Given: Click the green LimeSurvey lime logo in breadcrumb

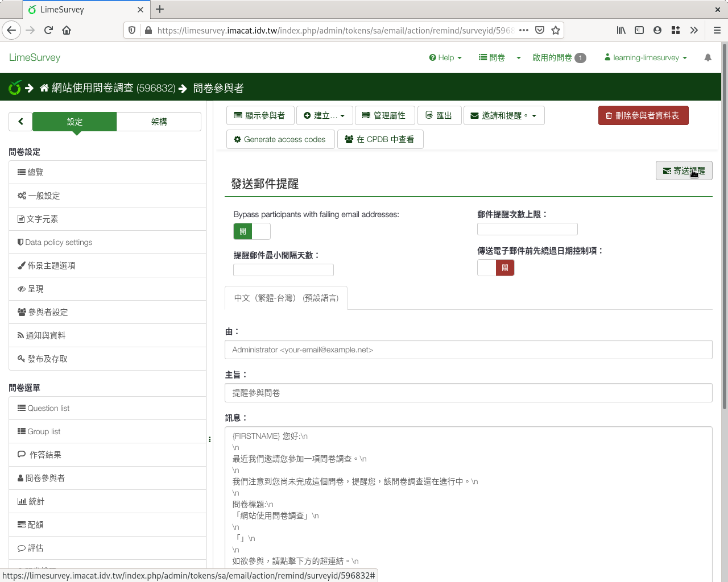Looking at the screenshot, I should (x=15, y=88).
